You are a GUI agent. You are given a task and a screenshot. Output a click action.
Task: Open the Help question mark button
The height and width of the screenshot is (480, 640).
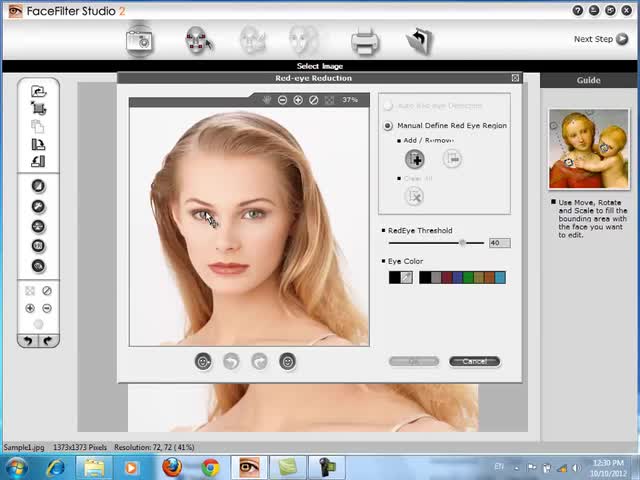[x=578, y=11]
